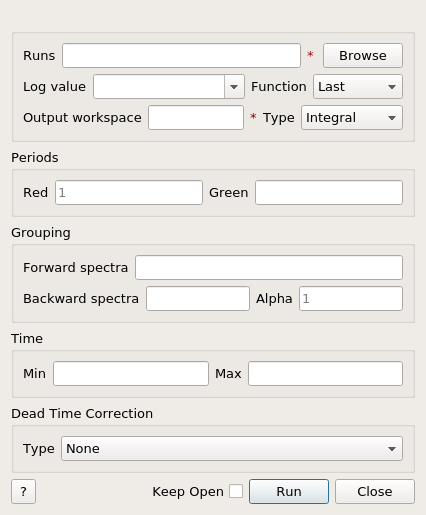Open the Log value dropdown arrow

[x=234, y=87]
